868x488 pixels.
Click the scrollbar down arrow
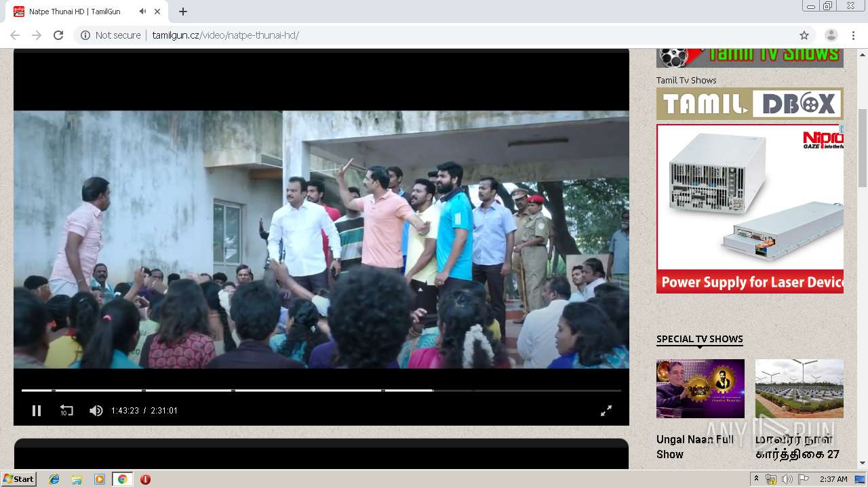863,464
